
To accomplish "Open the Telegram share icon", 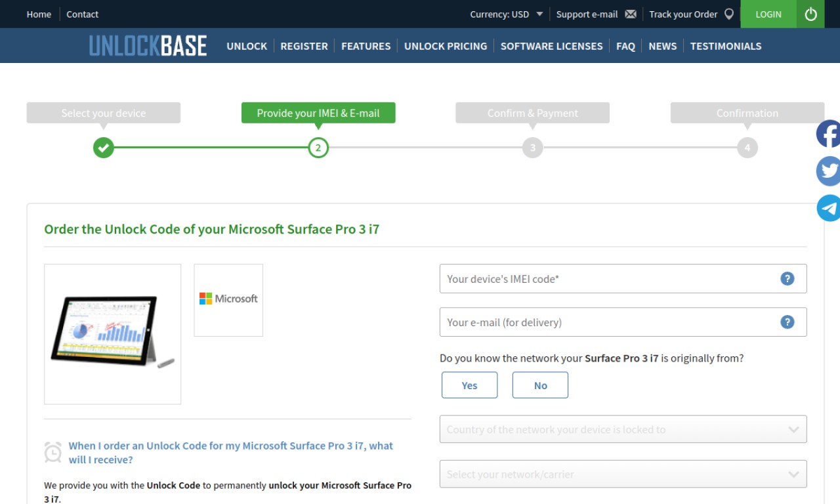I will point(828,208).
